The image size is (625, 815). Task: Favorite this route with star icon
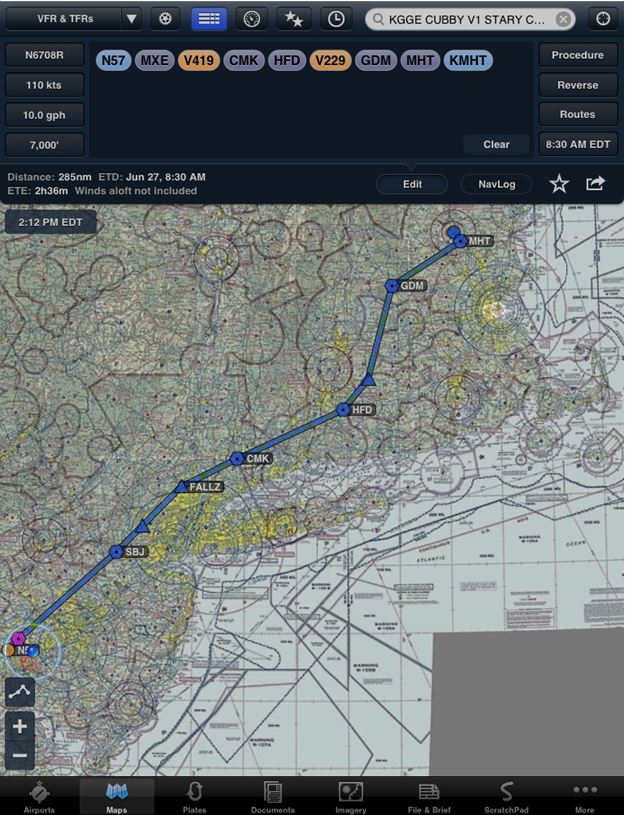pyautogui.click(x=559, y=184)
